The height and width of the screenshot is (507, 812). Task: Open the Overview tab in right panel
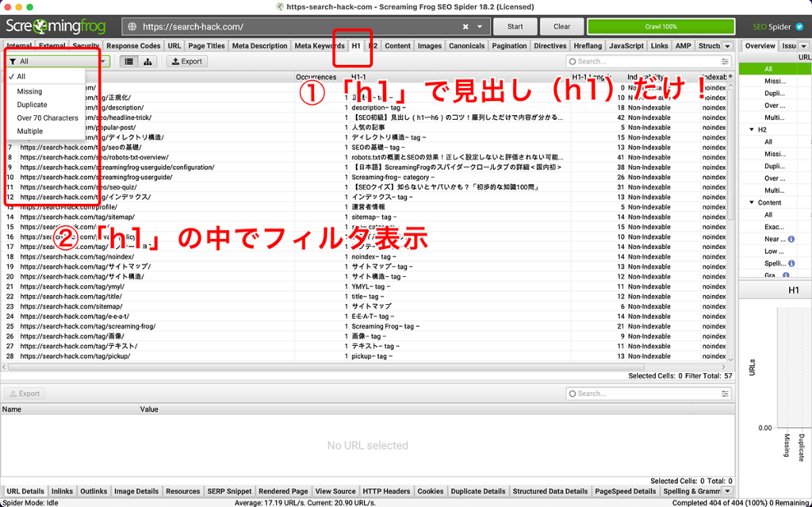pos(760,45)
